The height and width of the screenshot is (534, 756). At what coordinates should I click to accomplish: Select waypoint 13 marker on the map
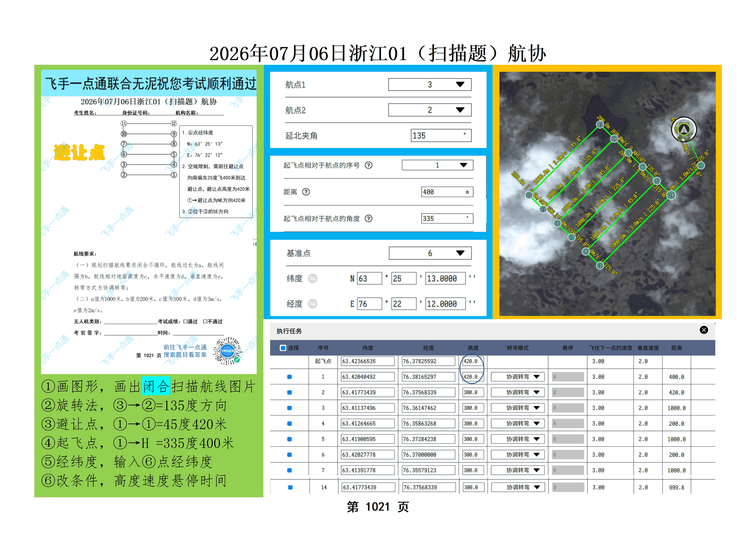click(x=600, y=125)
